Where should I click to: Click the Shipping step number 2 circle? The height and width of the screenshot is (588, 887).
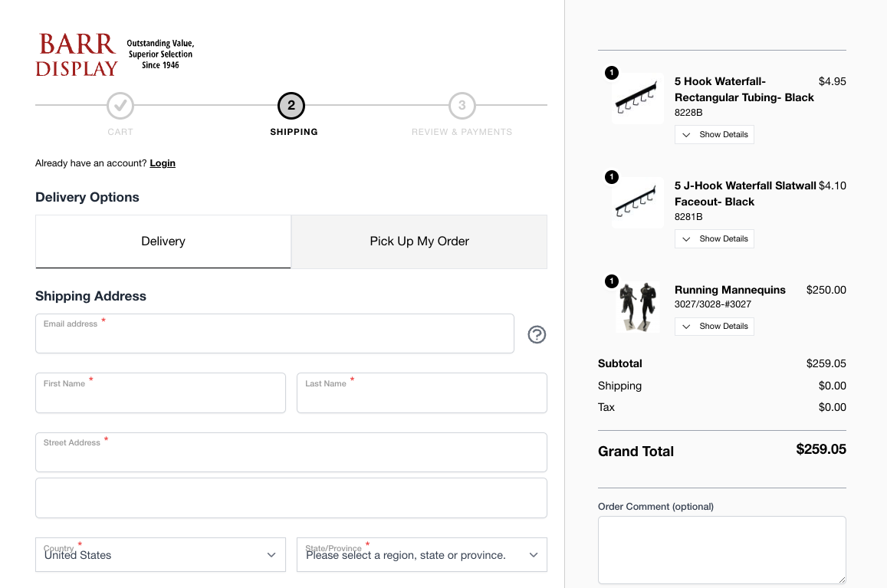(291, 106)
